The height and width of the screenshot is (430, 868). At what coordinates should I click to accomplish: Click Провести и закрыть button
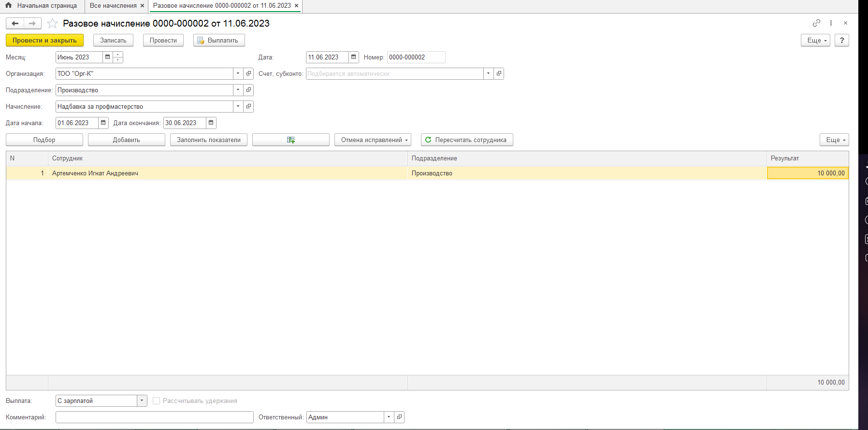click(x=44, y=41)
